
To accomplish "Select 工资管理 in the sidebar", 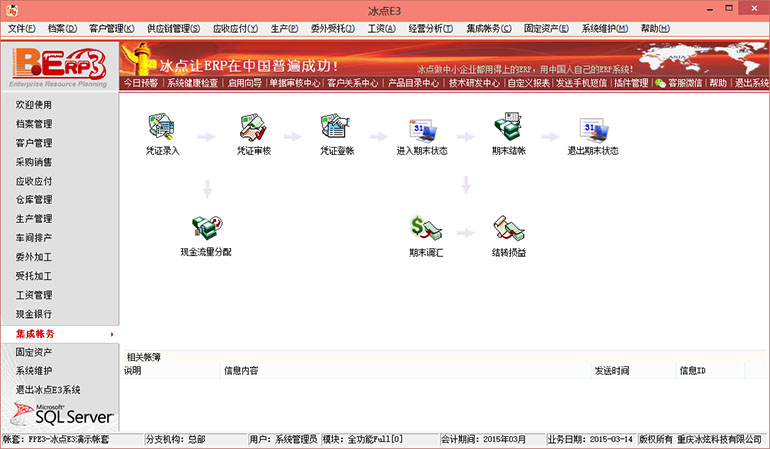I will [x=33, y=295].
